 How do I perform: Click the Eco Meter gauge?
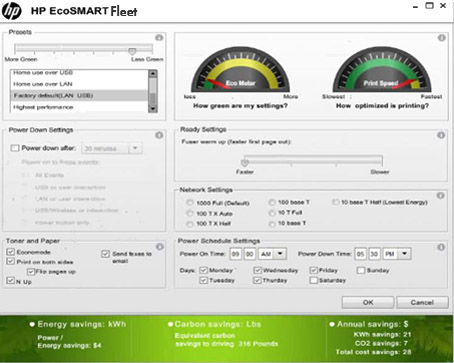click(240, 69)
